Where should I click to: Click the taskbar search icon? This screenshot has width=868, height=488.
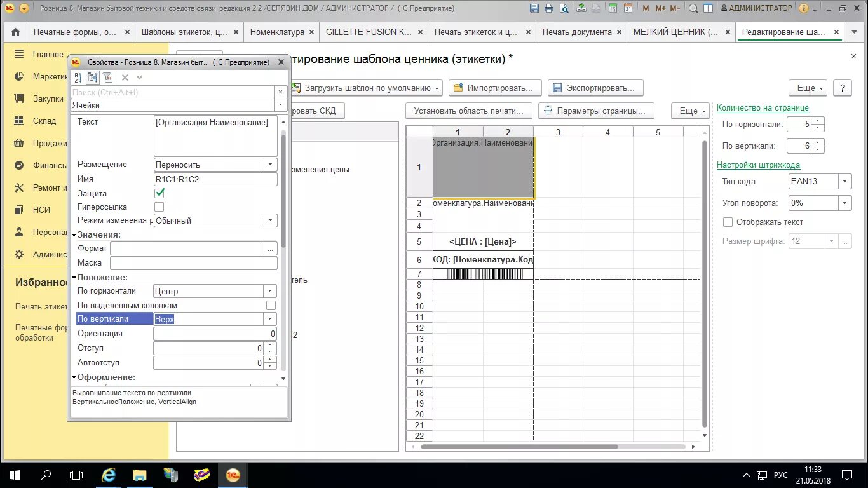pyautogui.click(x=46, y=475)
